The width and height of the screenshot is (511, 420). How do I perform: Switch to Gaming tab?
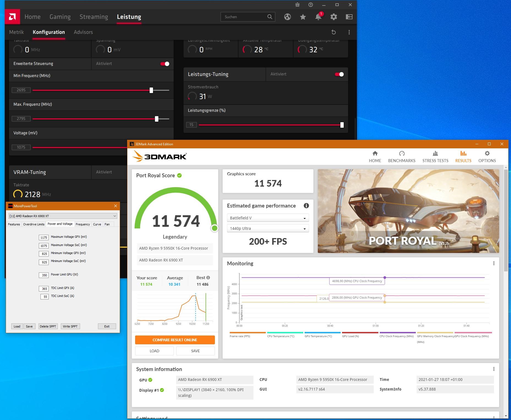point(60,17)
